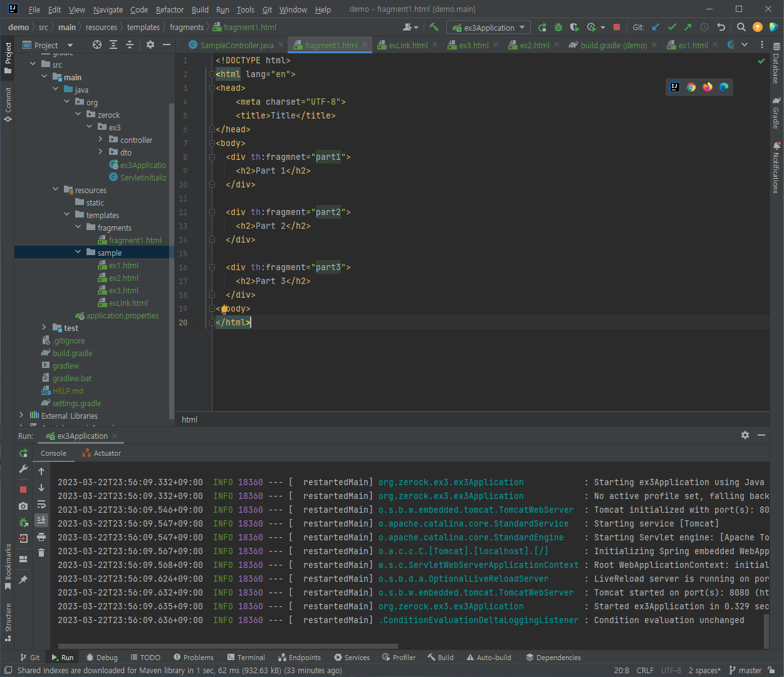
Task: Click the Project panel vertical scrollbar
Action: click(172, 260)
